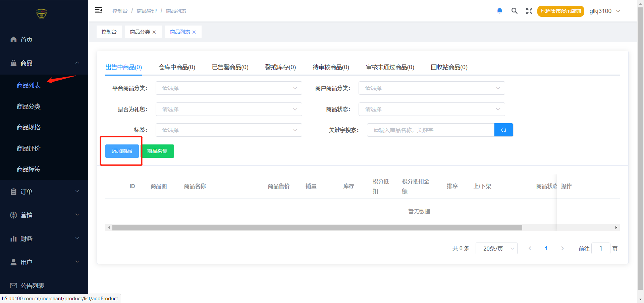Collapse the sidebar with the hamburger menu icon
This screenshot has height=303, width=644.
98,10
